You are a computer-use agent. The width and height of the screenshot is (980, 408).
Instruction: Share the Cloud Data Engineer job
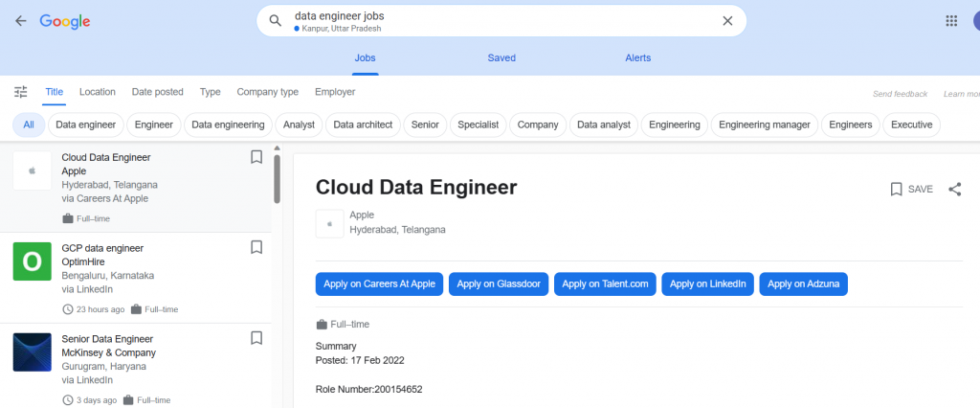[x=954, y=189]
